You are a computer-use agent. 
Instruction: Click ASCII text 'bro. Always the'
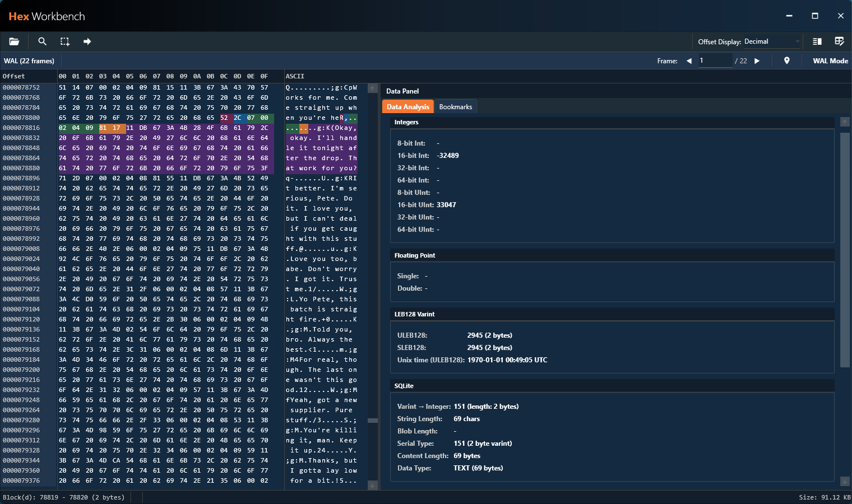[319, 339]
